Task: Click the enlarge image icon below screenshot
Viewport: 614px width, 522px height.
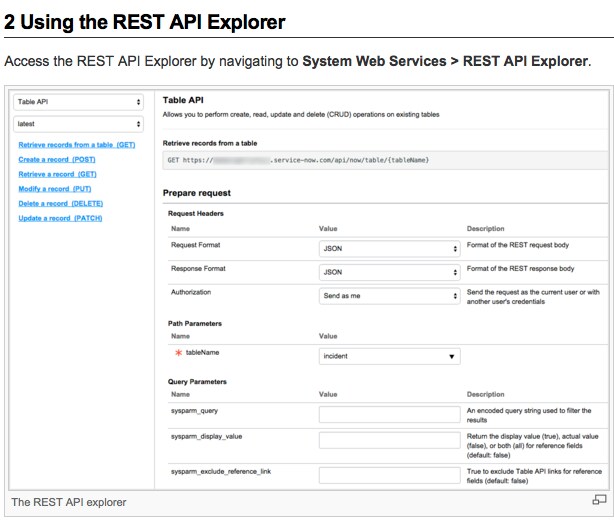Action: click(x=599, y=500)
